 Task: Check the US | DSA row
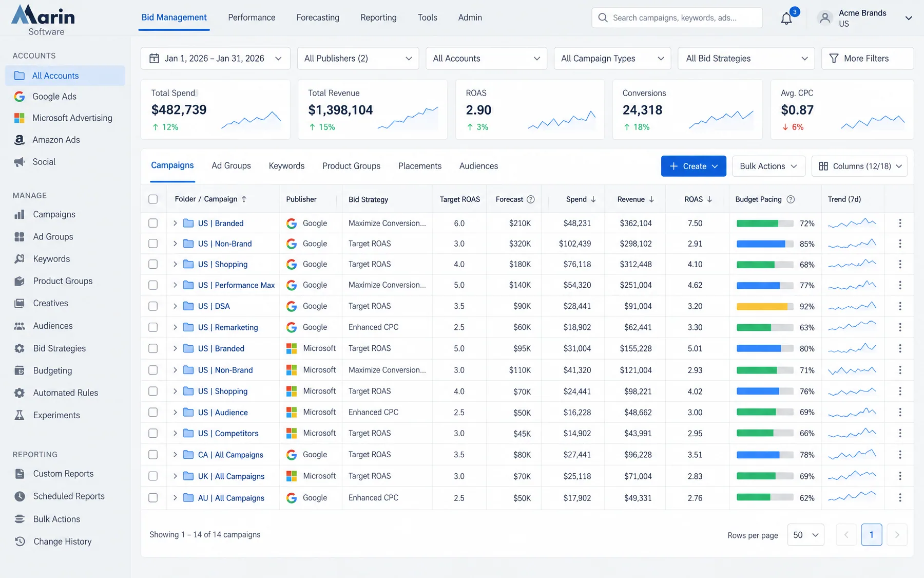153,306
